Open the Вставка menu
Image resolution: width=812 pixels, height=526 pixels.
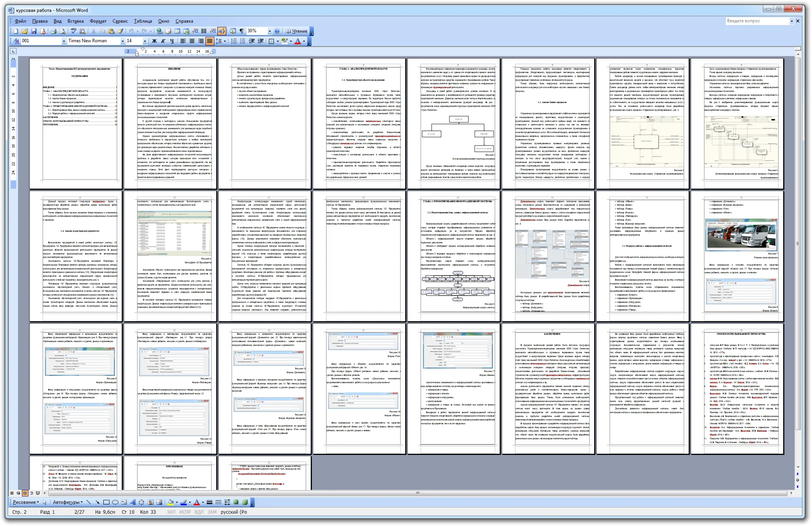pos(75,21)
